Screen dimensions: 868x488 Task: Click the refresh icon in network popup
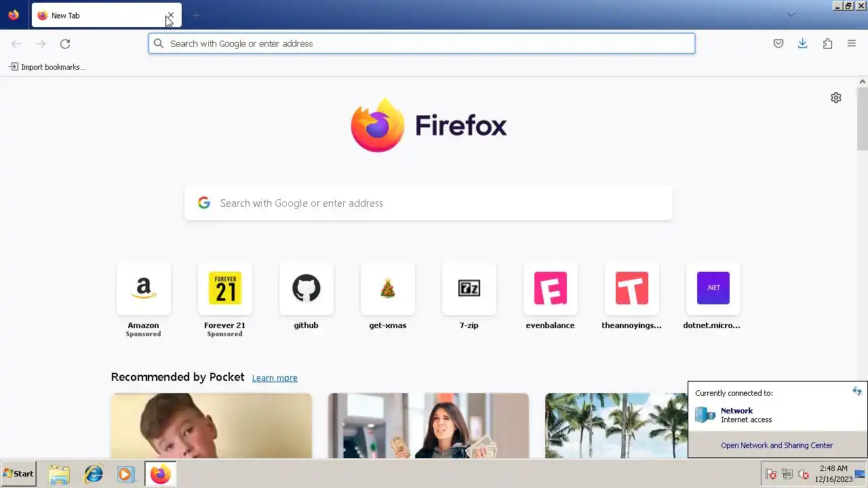[x=857, y=392]
